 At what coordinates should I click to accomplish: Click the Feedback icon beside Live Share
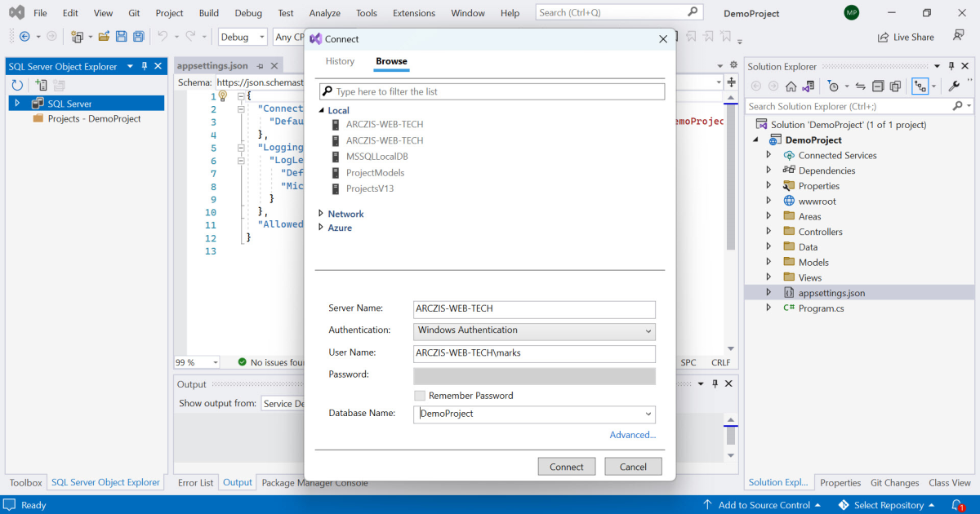959,37
